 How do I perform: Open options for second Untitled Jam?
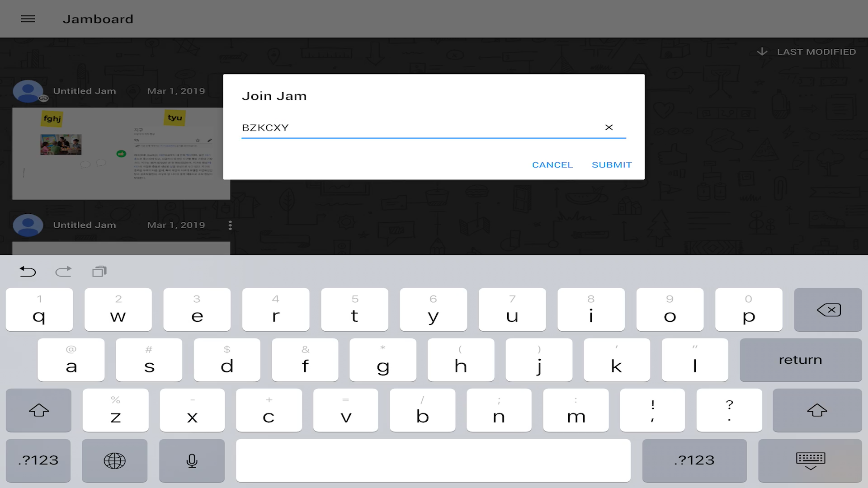(230, 225)
